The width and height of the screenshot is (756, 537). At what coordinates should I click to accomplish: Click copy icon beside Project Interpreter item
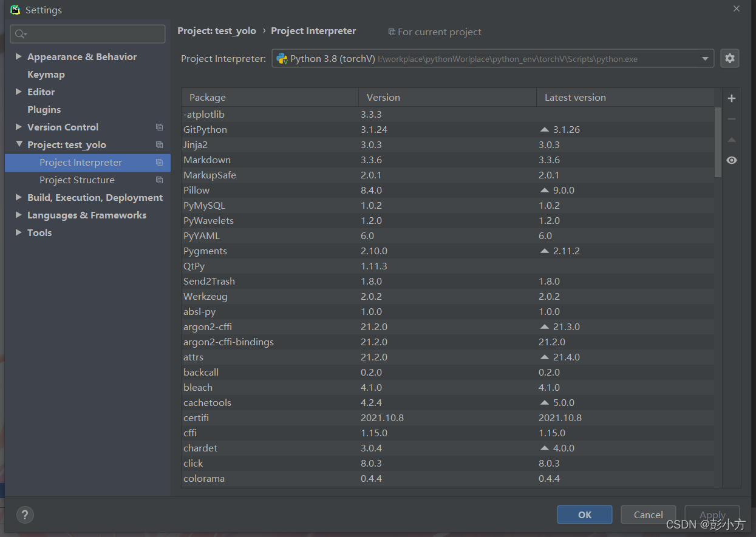pos(159,163)
